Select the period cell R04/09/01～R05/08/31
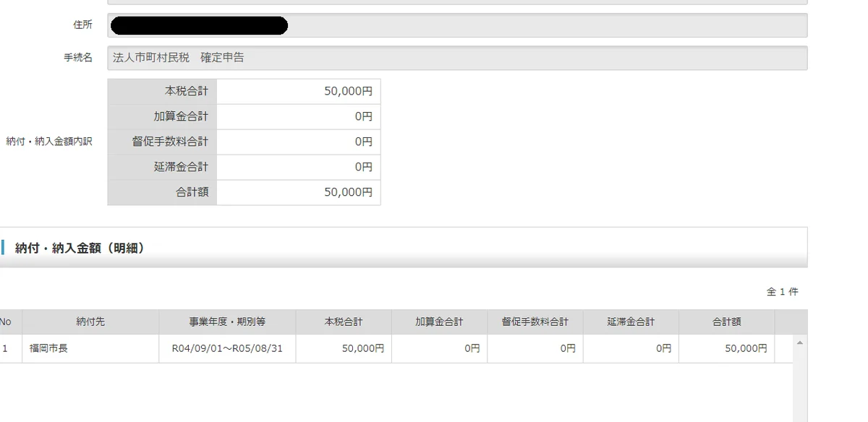Screen dimensions: 868x422 pyautogui.click(x=228, y=348)
